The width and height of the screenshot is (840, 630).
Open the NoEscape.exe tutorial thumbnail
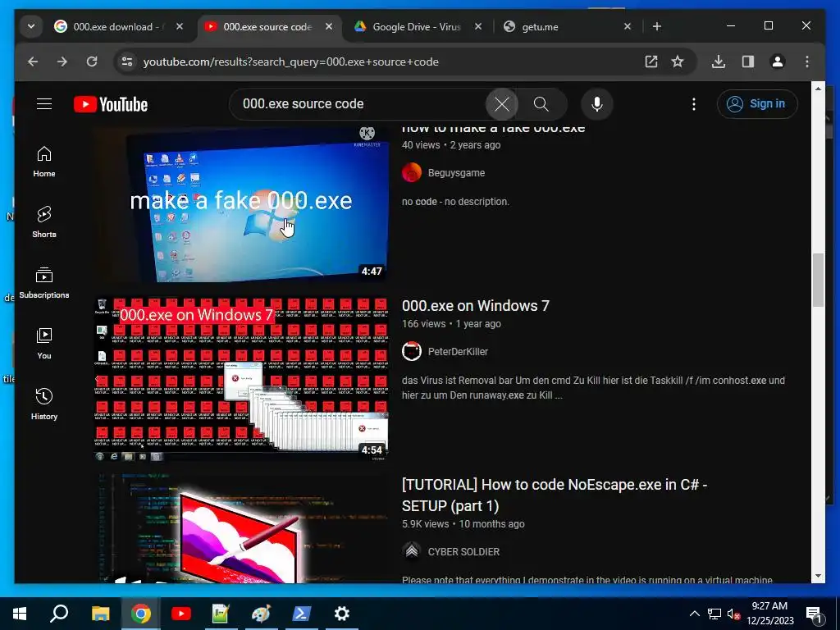[x=242, y=529]
